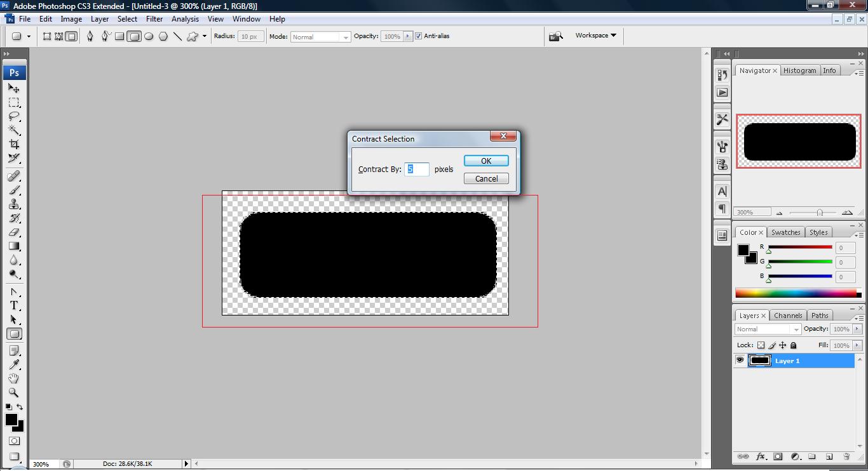The width and height of the screenshot is (868, 471).
Task: Open the Workspace dropdown
Action: pos(595,36)
